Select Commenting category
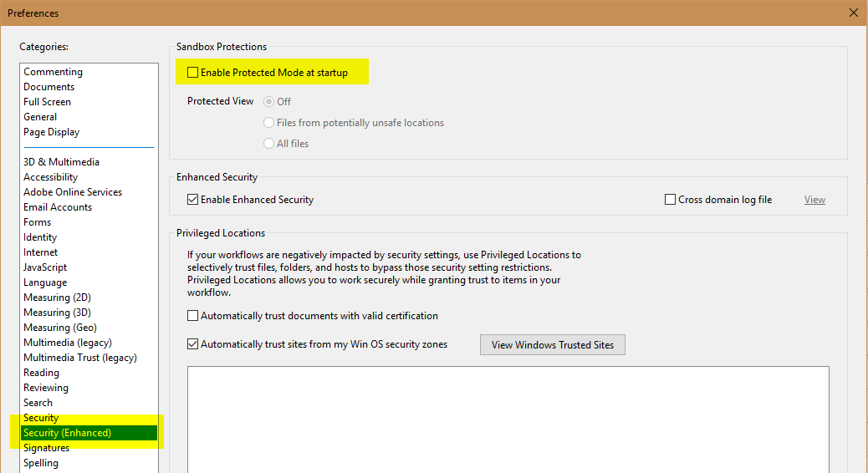This screenshot has width=868, height=473. point(53,72)
